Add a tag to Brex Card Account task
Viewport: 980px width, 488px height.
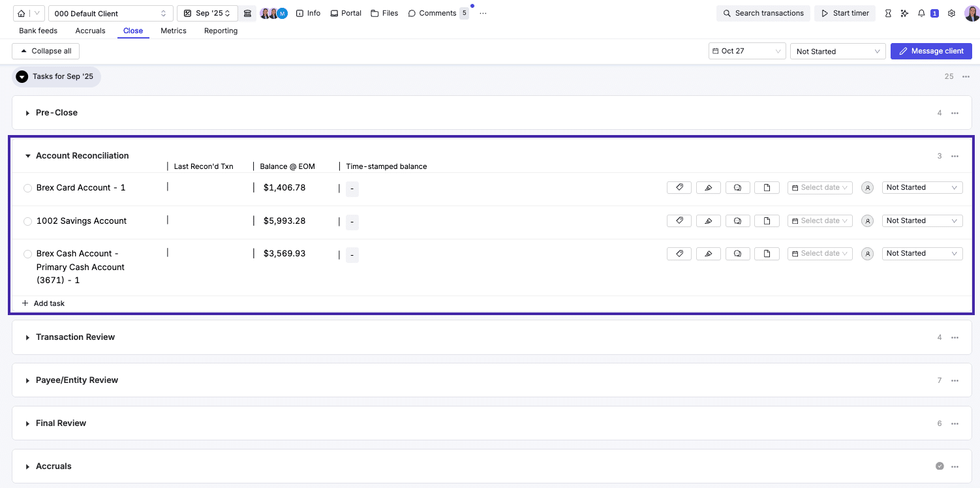(679, 187)
